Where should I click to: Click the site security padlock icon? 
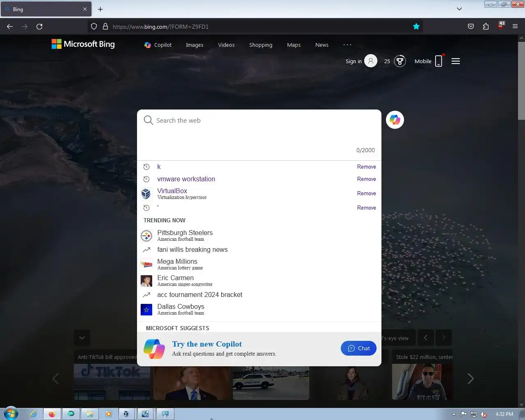(105, 27)
